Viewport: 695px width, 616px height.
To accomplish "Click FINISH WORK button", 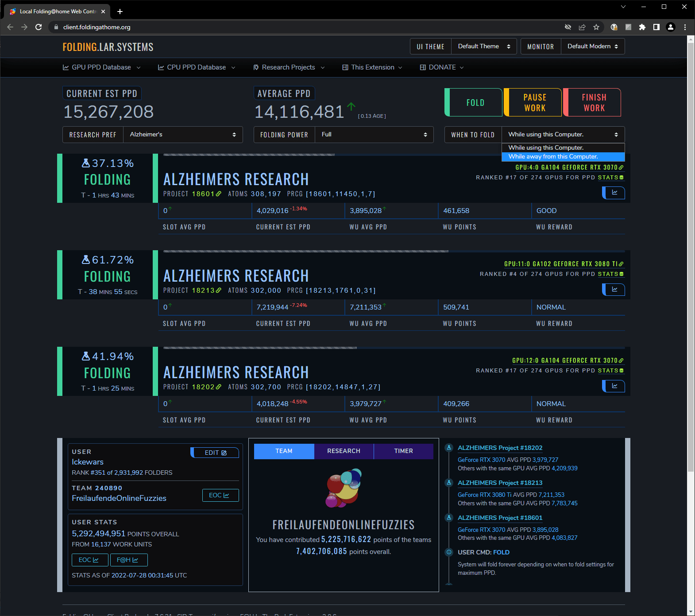I will pyautogui.click(x=592, y=102).
